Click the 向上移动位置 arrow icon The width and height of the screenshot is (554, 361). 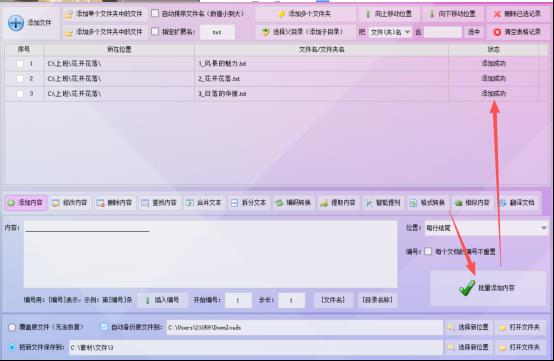coord(368,14)
